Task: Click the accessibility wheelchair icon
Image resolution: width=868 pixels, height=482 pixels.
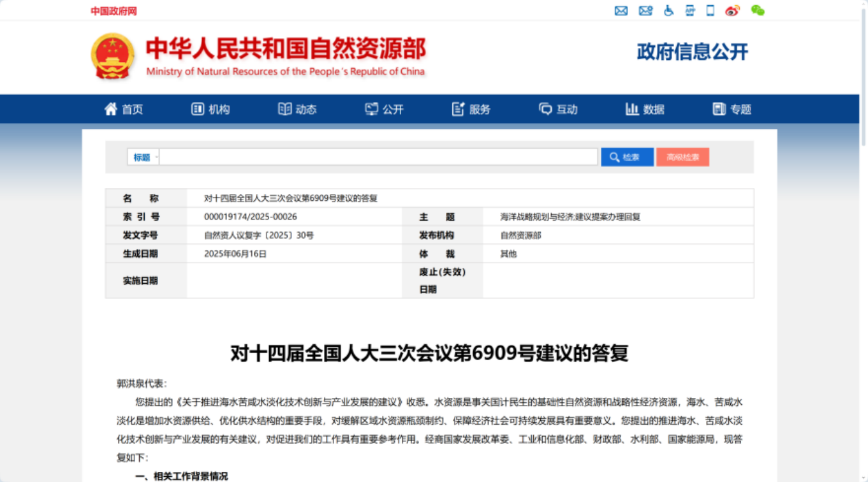Action: click(x=668, y=11)
